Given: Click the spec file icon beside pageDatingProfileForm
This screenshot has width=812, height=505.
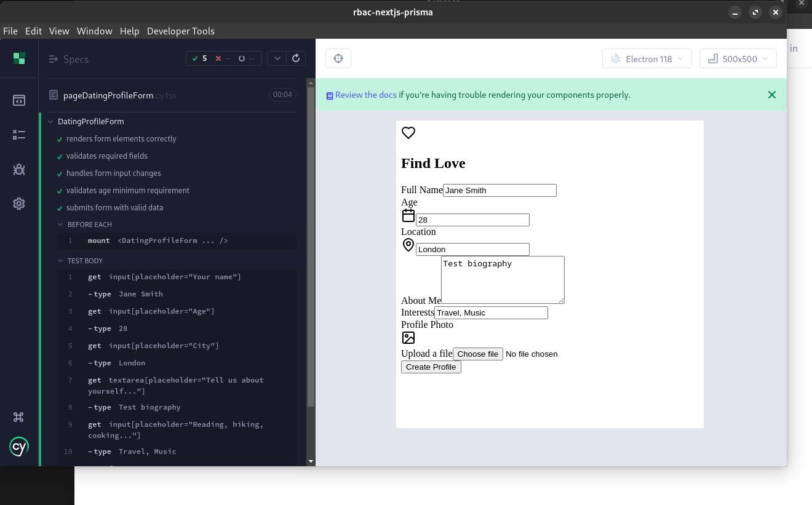Looking at the screenshot, I should [54, 95].
